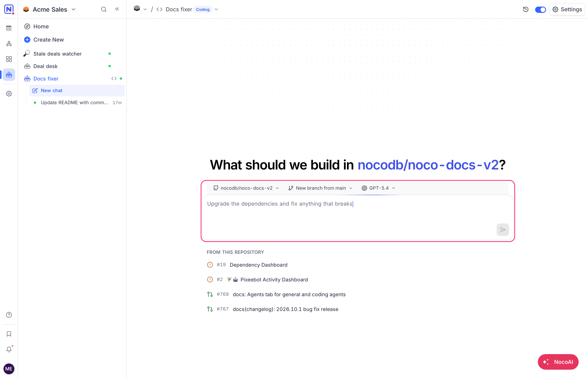This screenshot has height=379, width=588.
Task: Open issue #2 Pixeebot Activity Dashboard
Action: click(x=257, y=279)
